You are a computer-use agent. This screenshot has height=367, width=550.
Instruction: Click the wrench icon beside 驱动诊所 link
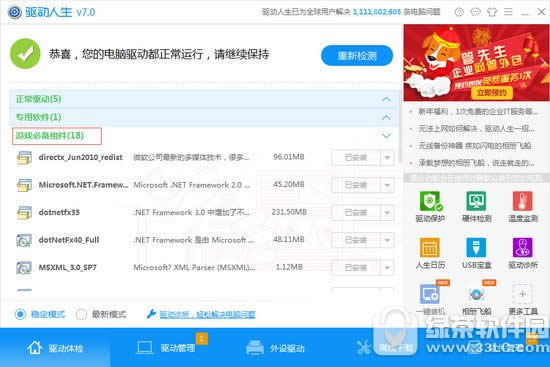pos(151,314)
